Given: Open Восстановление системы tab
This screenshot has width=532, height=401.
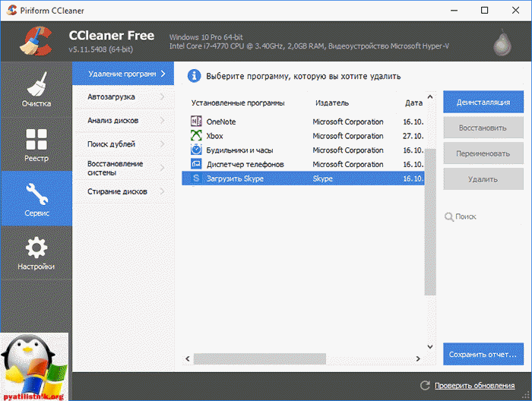Looking at the screenshot, I should (123, 168).
